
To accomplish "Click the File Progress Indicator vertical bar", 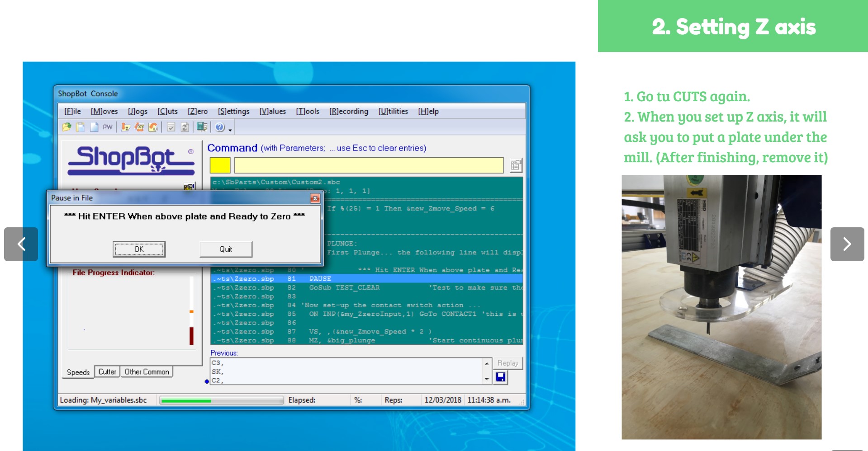I will [192, 311].
